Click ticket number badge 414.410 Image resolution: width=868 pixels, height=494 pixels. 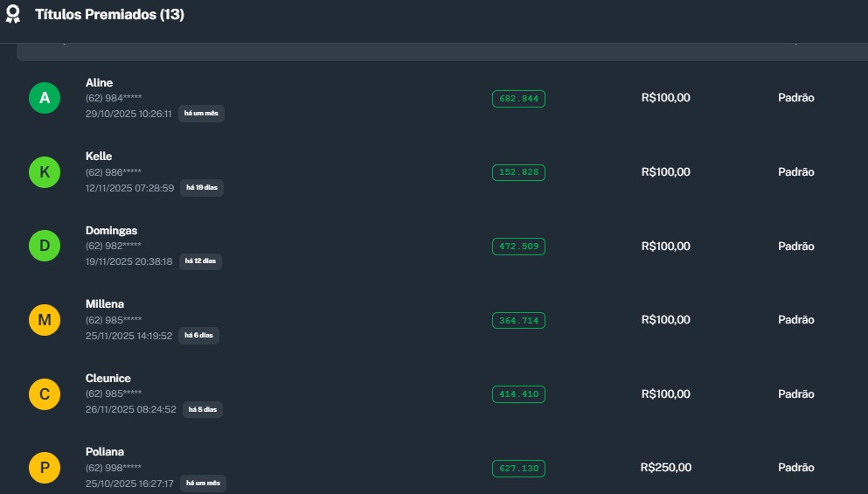click(x=518, y=394)
